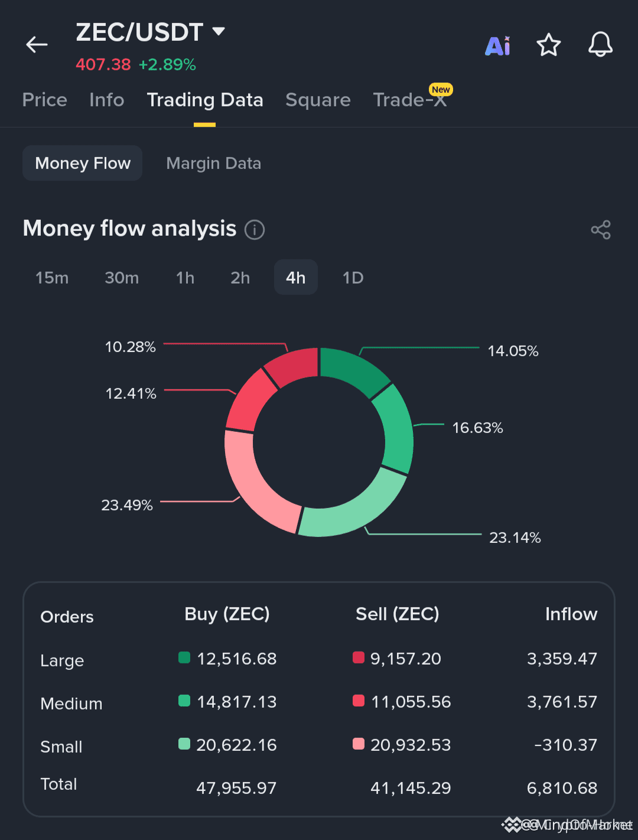Image resolution: width=638 pixels, height=840 pixels.
Task: Share the money flow analysis
Action: (x=601, y=230)
